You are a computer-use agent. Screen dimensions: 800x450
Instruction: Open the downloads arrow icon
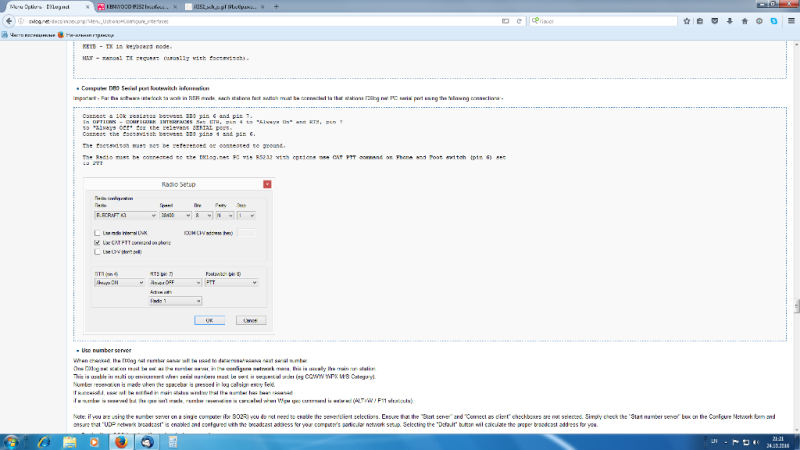(730, 21)
